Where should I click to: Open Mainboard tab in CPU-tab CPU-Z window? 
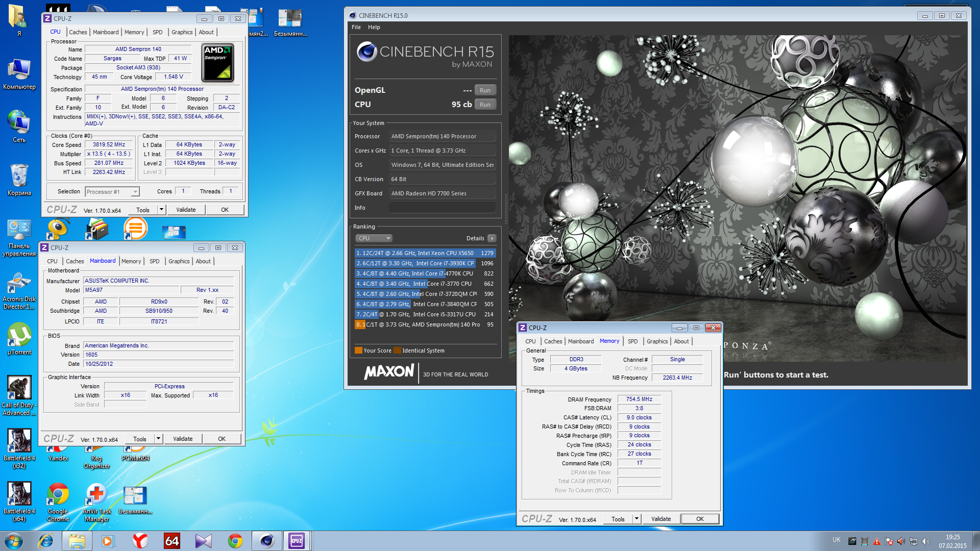[x=106, y=32]
